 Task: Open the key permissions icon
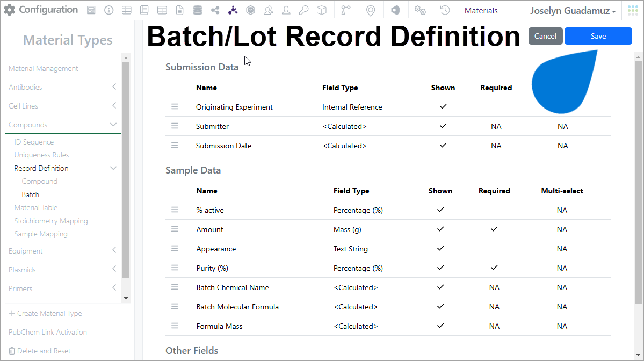pos(304,11)
